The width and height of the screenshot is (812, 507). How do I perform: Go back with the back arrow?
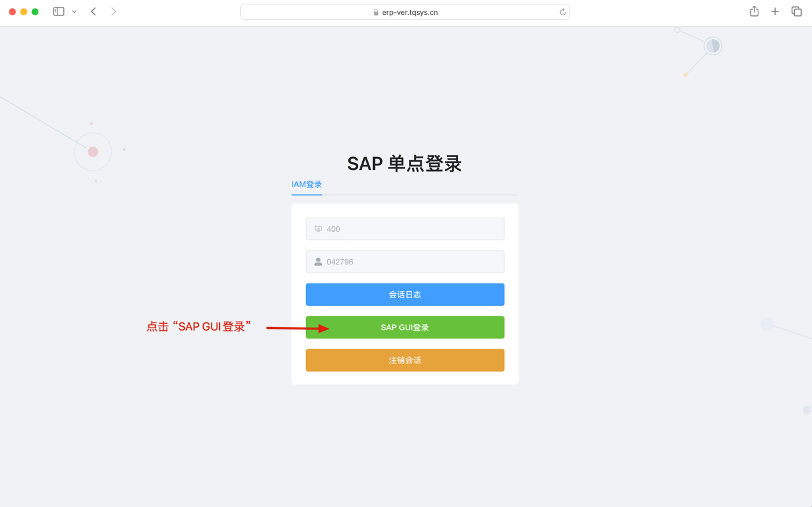(x=93, y=11)
